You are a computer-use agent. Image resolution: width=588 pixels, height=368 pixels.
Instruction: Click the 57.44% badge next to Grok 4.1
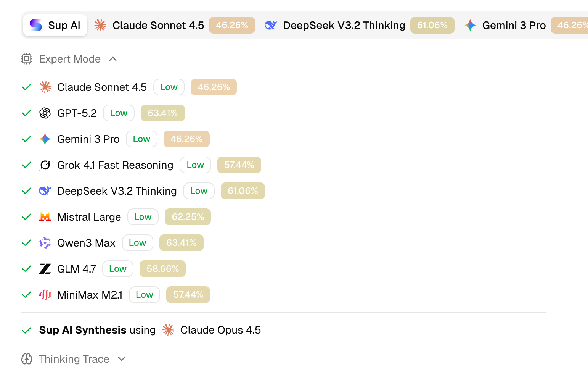click(x=239, y=165)
